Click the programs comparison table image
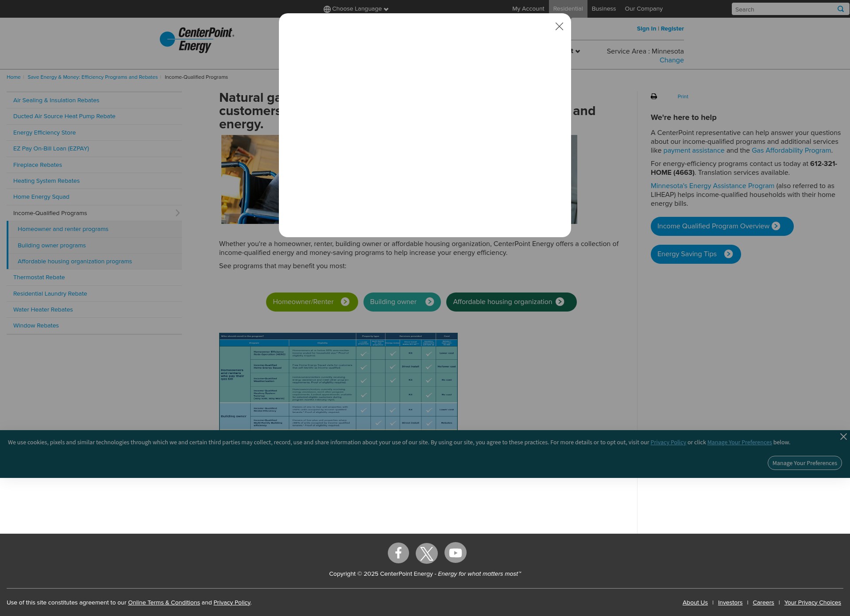 pyautogui.click(x=338, y=381)
